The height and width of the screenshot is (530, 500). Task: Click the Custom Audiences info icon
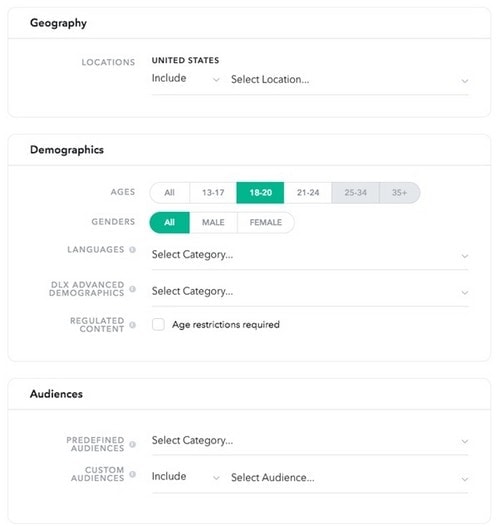pos(133,474)
